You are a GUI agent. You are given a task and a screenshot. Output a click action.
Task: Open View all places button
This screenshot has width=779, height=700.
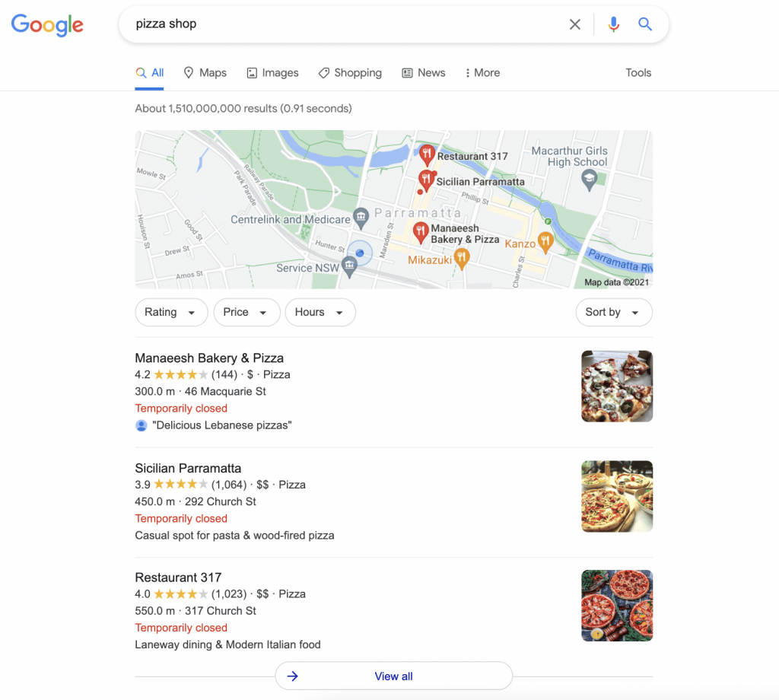tap(394, 676)
